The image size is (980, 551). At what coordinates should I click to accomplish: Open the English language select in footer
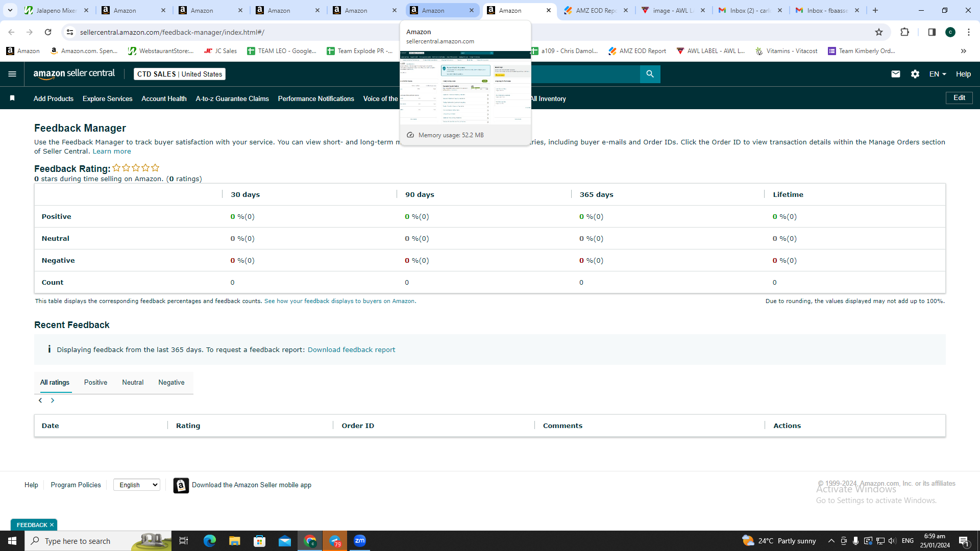tap(137, 485)
